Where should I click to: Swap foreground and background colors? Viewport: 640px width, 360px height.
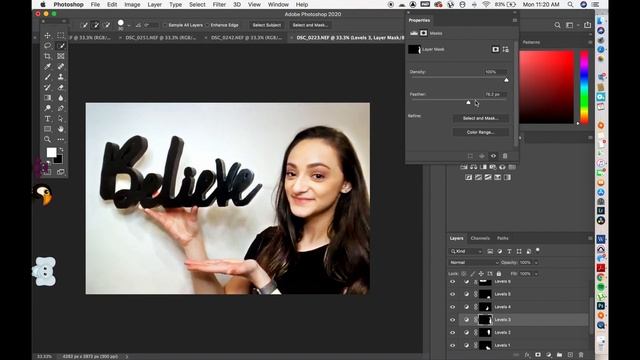tap(61, 150)
